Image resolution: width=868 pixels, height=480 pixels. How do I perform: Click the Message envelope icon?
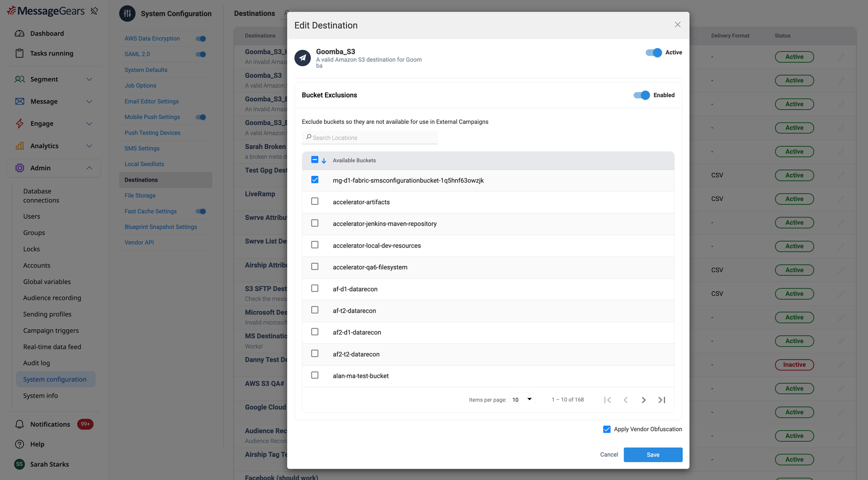click(x=20, y=102)
